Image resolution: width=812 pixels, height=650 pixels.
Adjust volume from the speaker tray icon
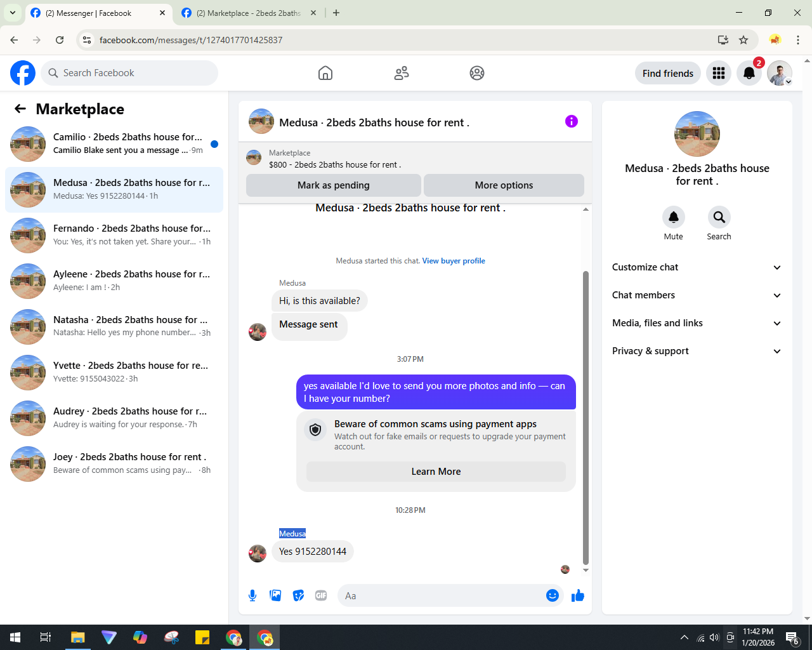coord(714,637)
